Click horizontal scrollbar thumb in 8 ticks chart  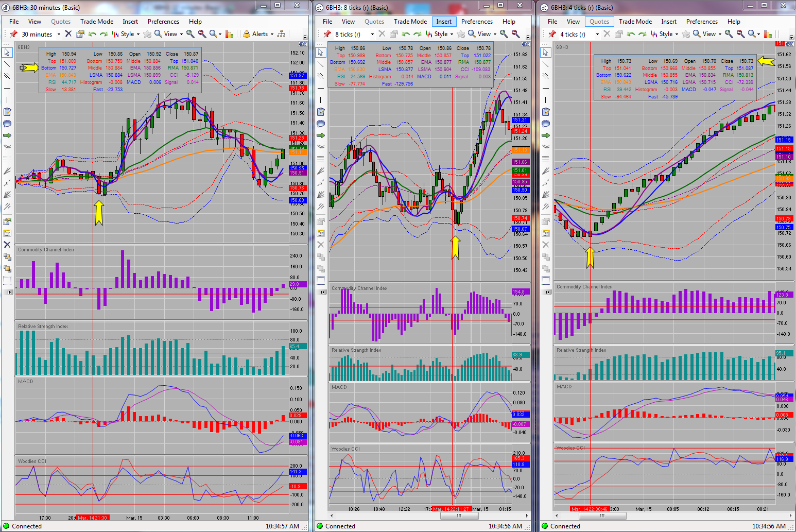tap(459, 516)
